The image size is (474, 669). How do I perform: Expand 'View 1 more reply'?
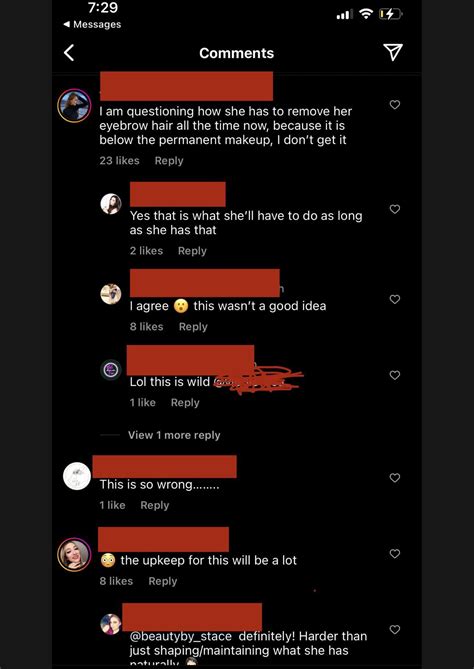click(174, 435)
